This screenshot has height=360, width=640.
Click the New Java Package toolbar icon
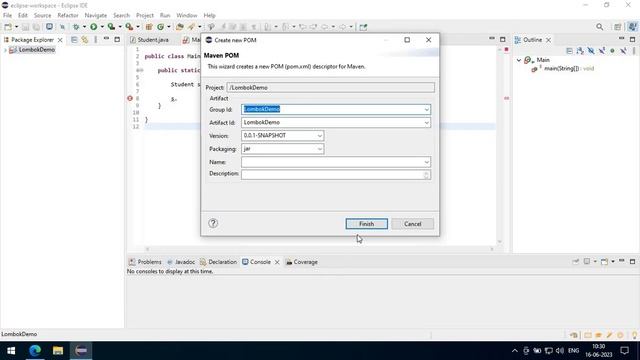(x=149, y=27)
